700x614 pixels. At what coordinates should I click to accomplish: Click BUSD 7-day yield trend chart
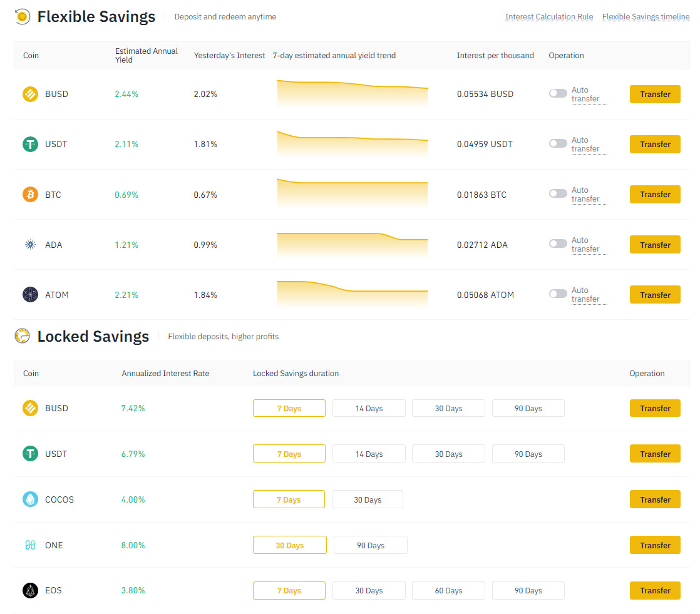pyautogui.click(x=353, y=93)
